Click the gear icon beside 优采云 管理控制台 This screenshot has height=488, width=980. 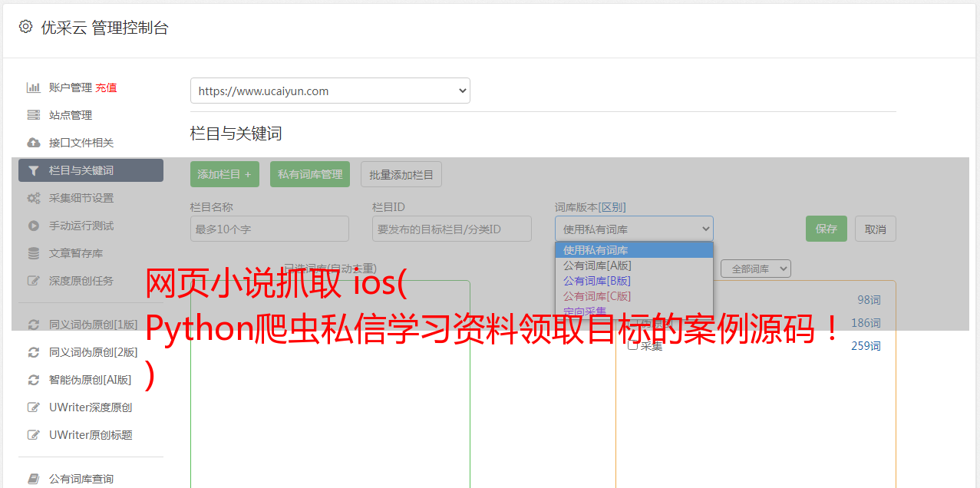pos(25,27)
